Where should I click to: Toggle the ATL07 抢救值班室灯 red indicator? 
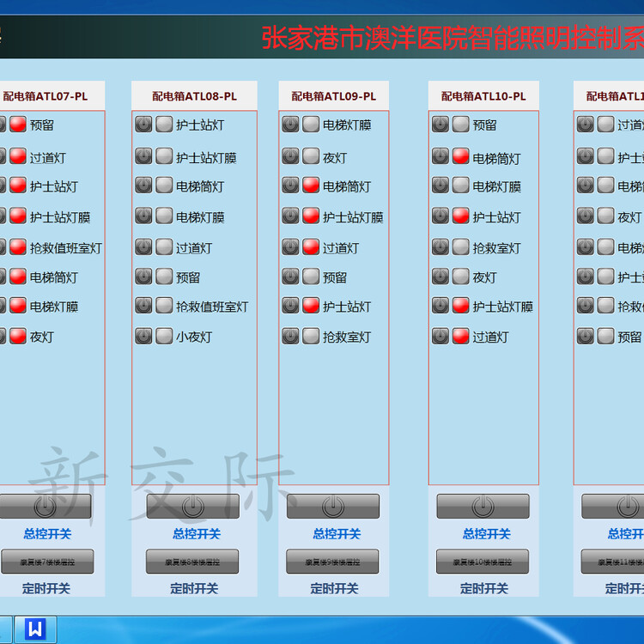[18, 246]
